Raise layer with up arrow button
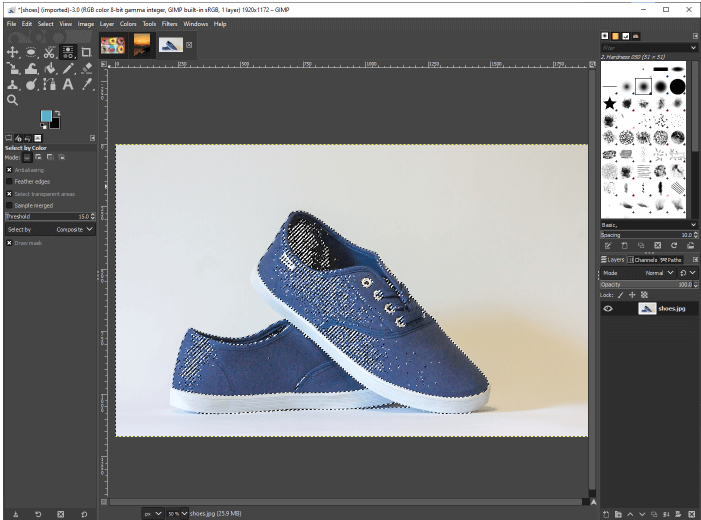 point(630,514)
